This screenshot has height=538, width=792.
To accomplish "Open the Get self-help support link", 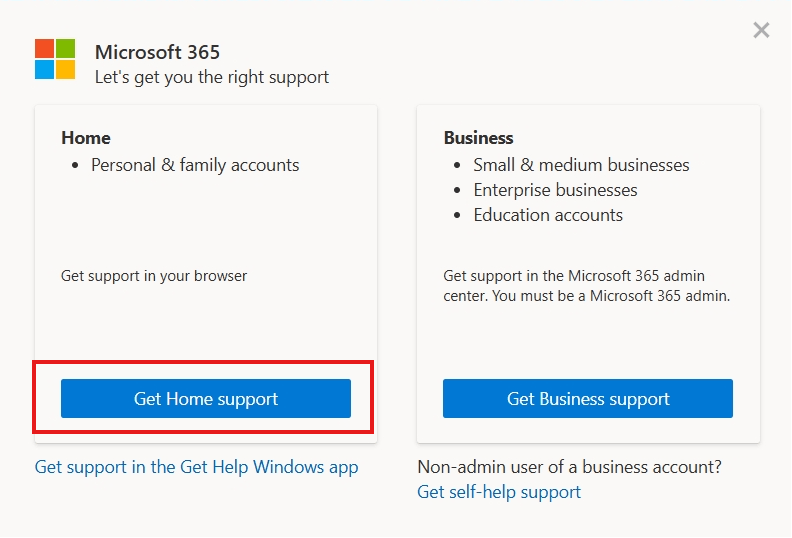I will pos(499,492).
